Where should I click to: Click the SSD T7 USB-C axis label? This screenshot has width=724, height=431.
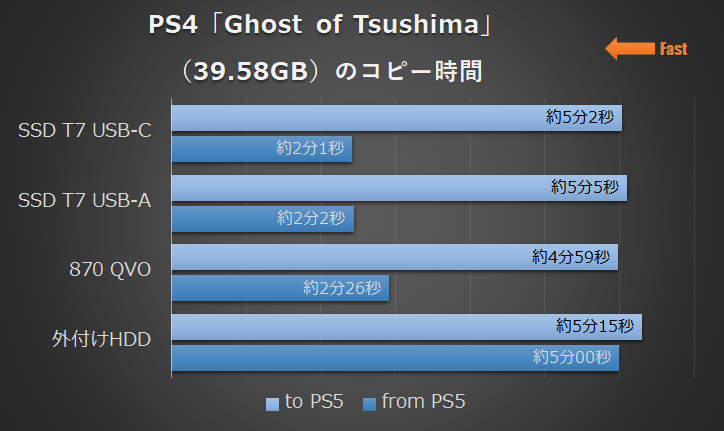click(84, 130)
